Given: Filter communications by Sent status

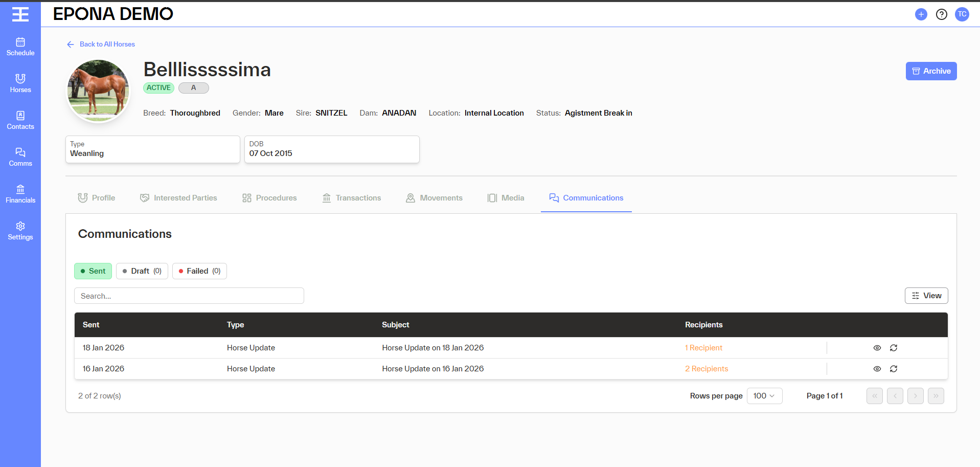Looking at the screenshot, I should pyautogui.click(x=93, y=271).
